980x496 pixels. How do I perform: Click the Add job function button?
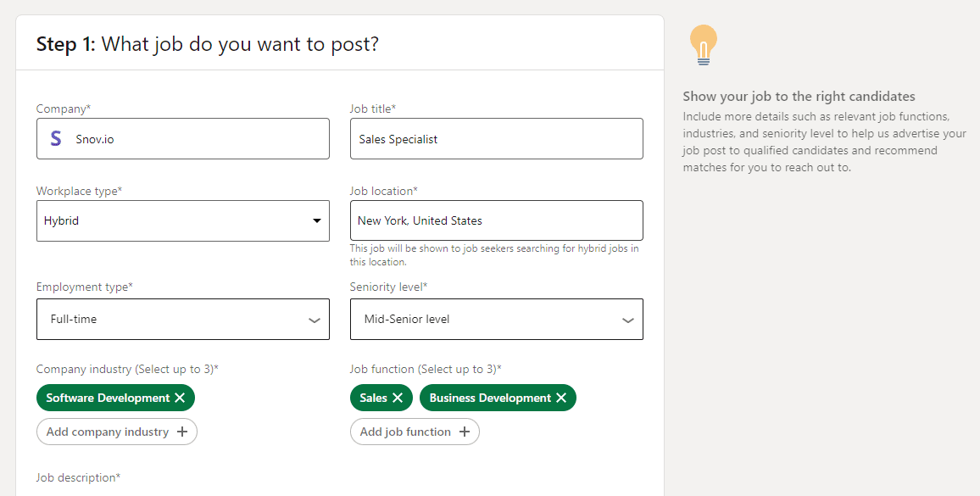point(405,432)
